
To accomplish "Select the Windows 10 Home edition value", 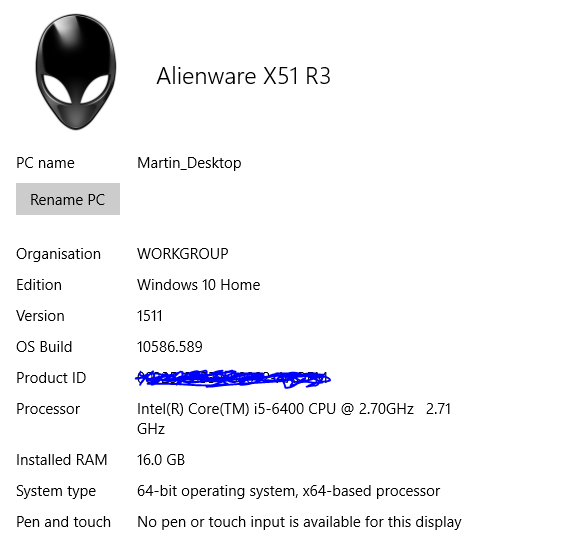I will coord(198,285).
